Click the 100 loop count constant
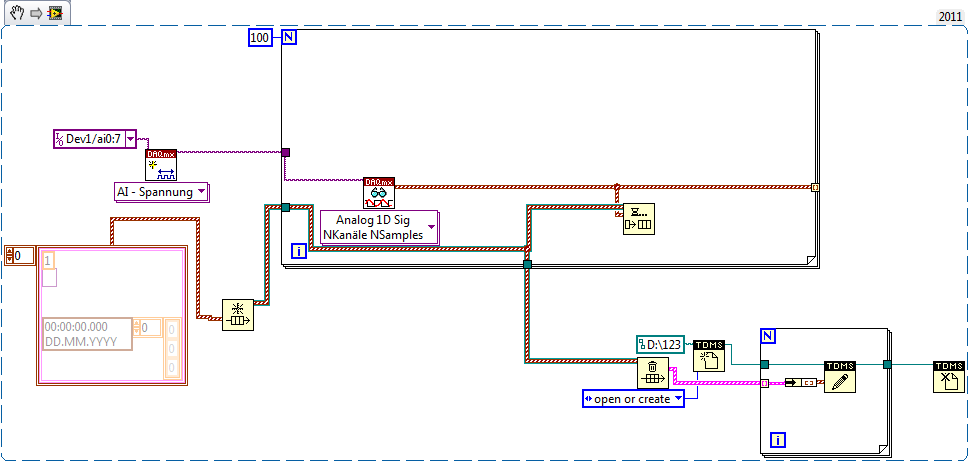The width and height of the screenshot is (969, 462). pyautogui.click(x=260, y=38)
